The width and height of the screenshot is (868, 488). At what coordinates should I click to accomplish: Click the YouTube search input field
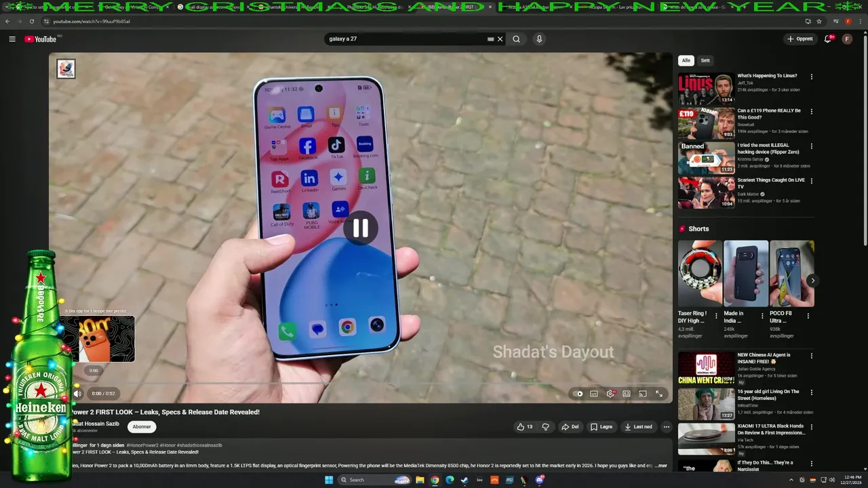[406, 39]
